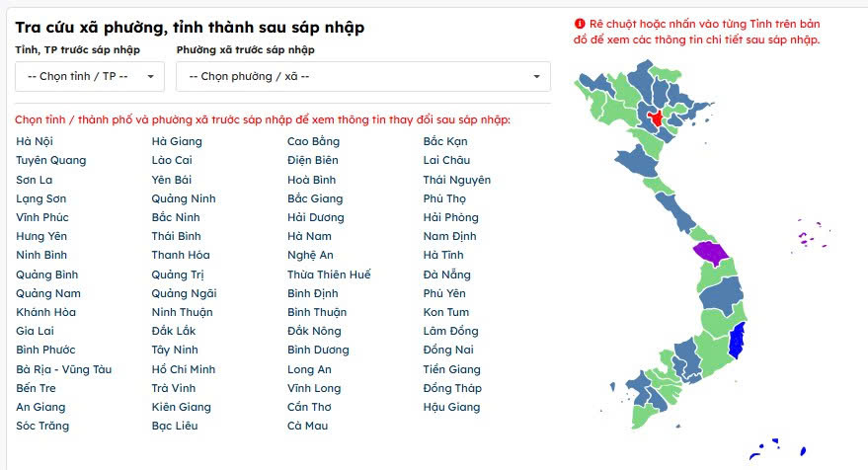Open the Hồ Chí Minh link
The height and width of the screenshot is (470, 868).
pyautogui.click(x=184, y=369)
